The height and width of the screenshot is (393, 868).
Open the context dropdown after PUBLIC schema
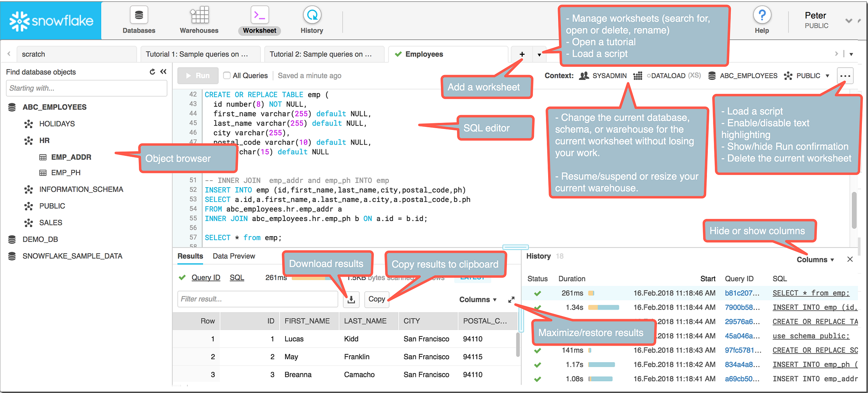point(827,76)
